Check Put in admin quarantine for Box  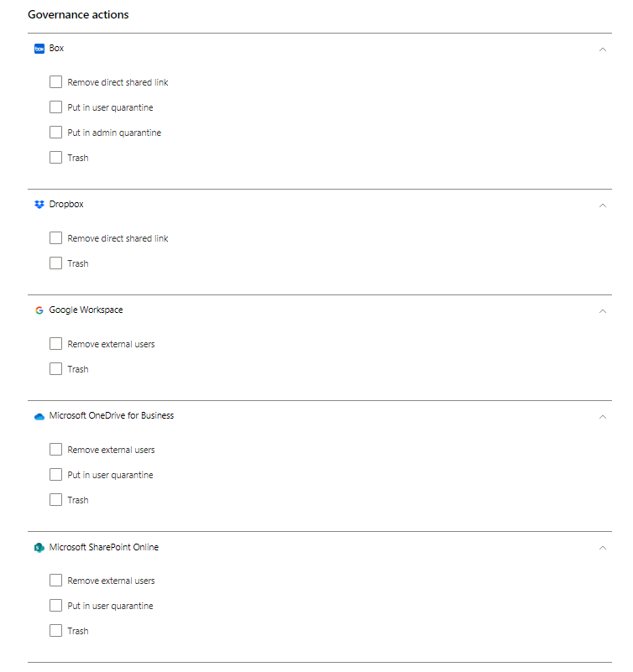(55, 133)
